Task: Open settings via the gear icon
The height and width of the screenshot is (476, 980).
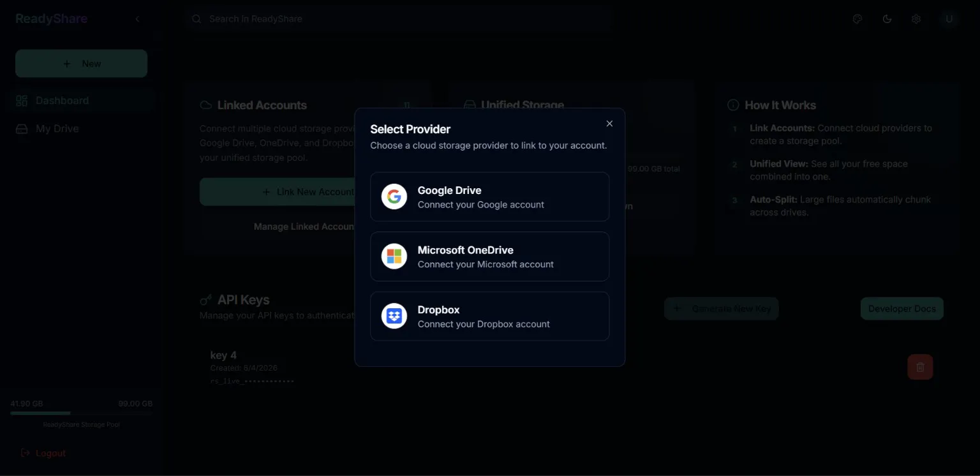Action: 916,19
